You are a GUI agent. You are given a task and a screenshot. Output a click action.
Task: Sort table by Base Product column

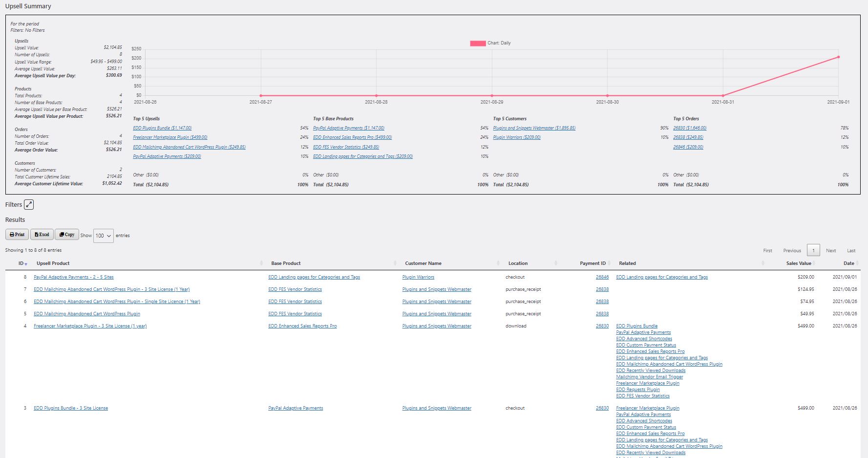(286, 263)
